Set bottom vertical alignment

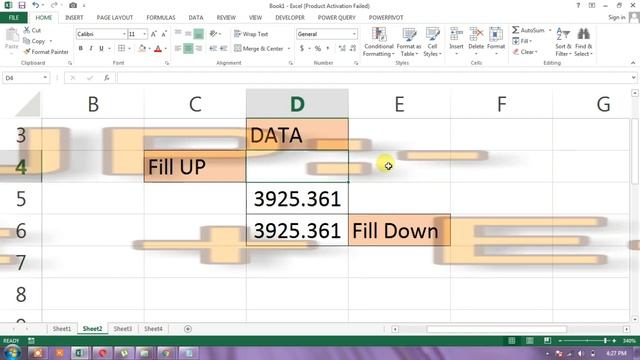pos(198,34)
